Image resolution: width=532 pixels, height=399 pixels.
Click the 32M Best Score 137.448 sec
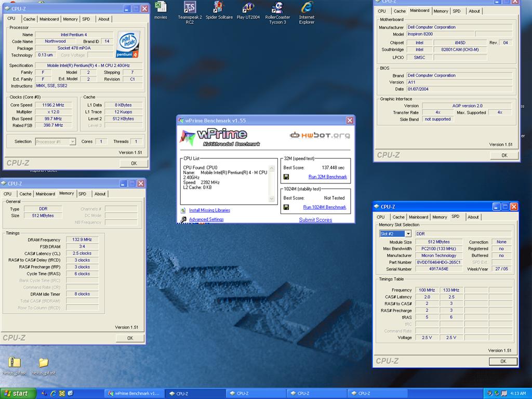333,168
